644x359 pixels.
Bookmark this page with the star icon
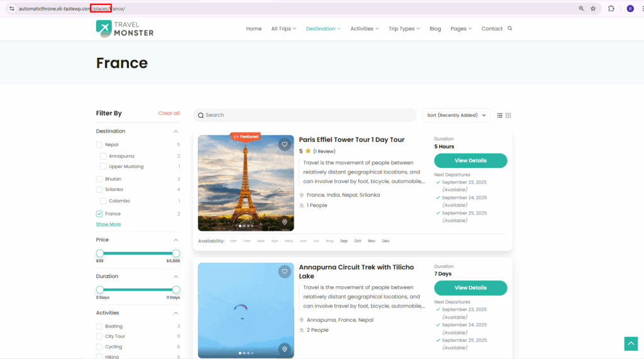point(593,9)
